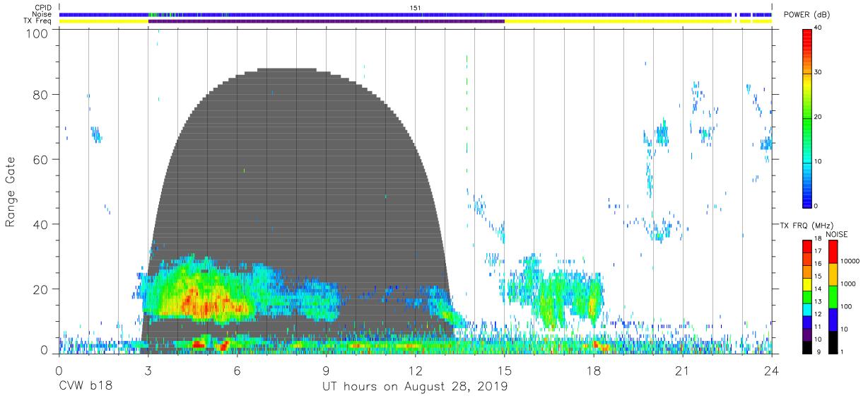Screen dimensions: 868x401
Task: Click the 10000 tick on the noise legend
Action: 850,261
